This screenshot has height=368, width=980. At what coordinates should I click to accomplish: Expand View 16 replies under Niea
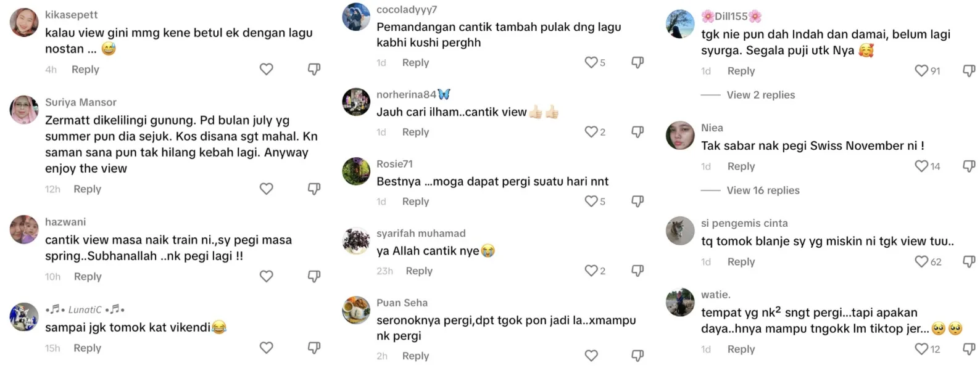[763, 190]
